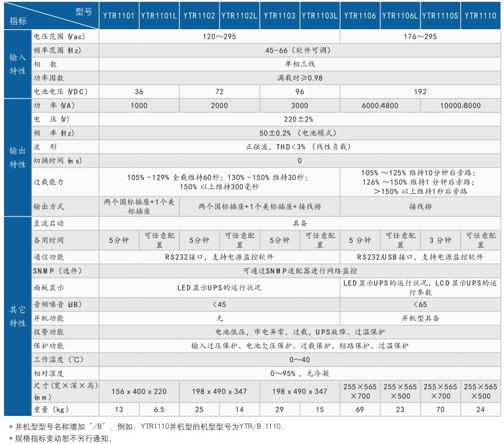Image resolution: width=504 pixels, height=444 pixels.
Task: Select the 156 x 400 x 220 dimension cell
Action: pyautogui.click(x=139, y=391)
